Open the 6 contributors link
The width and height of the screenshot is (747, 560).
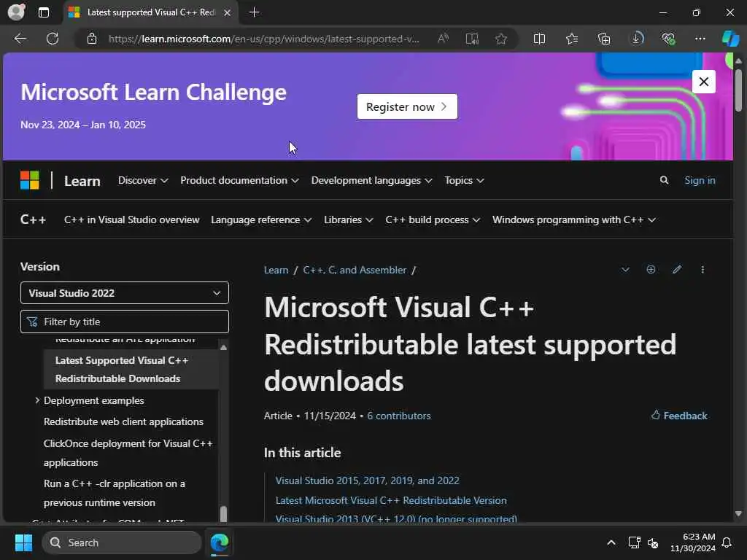399,416
